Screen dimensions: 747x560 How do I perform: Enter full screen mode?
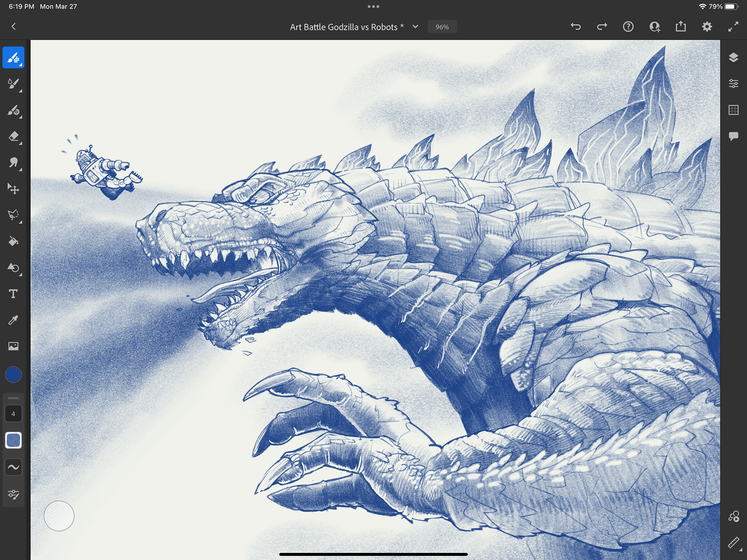pyautogui.click(x=733, y=26)
